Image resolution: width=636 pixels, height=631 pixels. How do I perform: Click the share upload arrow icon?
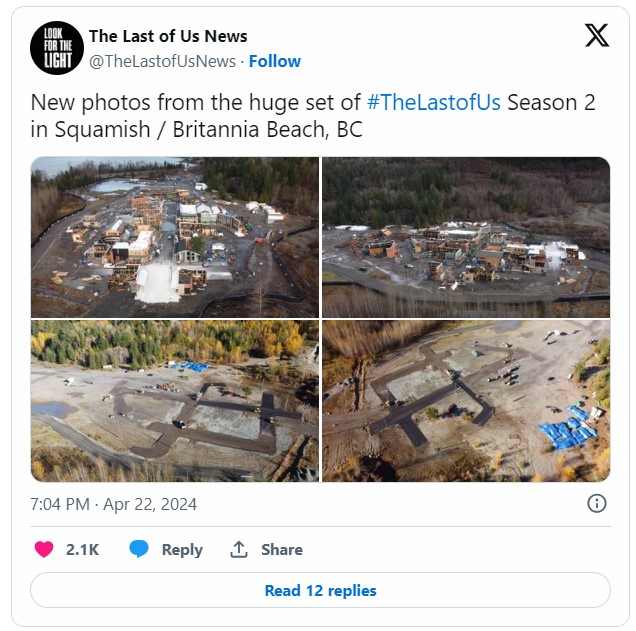pos(239,549)
